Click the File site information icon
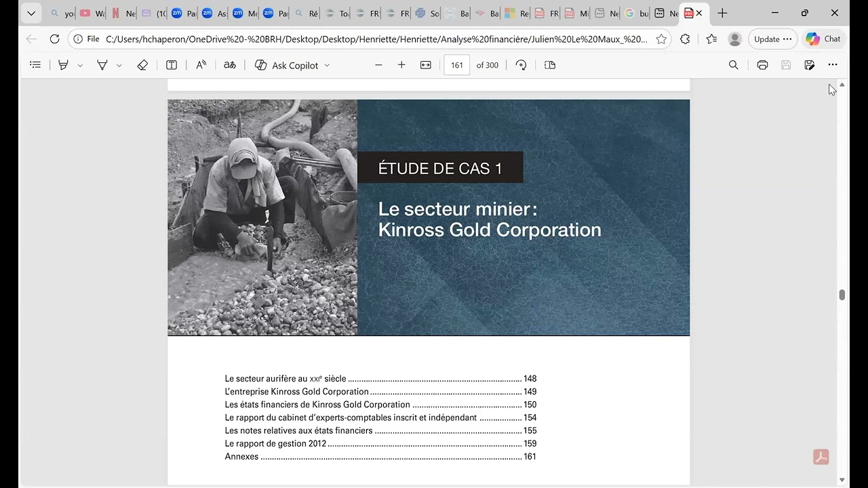This screenshot has width=868, height=488. (86, 39)
